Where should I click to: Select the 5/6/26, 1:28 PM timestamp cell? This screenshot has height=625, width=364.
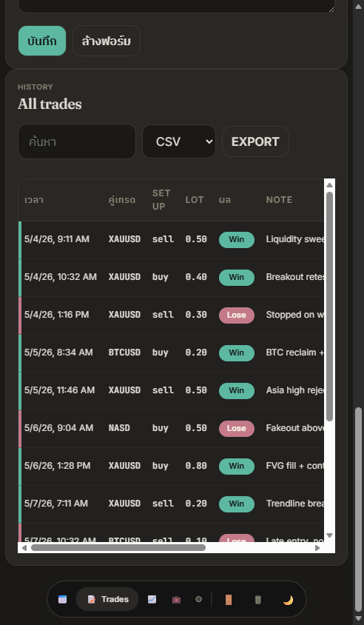(58, 466)
